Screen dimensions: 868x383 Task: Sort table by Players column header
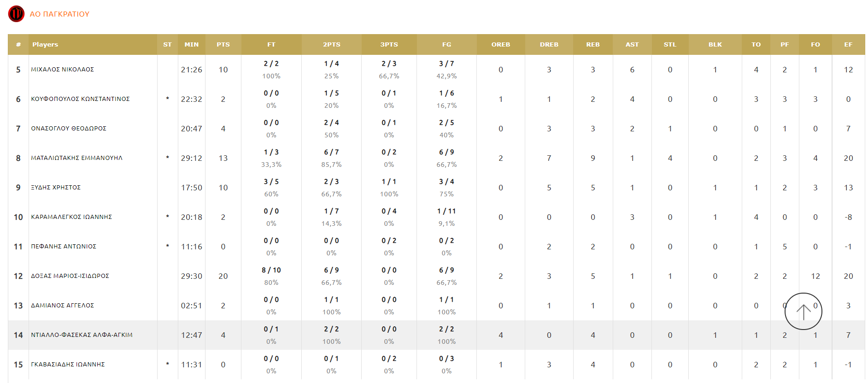click(x=45, y=45)
